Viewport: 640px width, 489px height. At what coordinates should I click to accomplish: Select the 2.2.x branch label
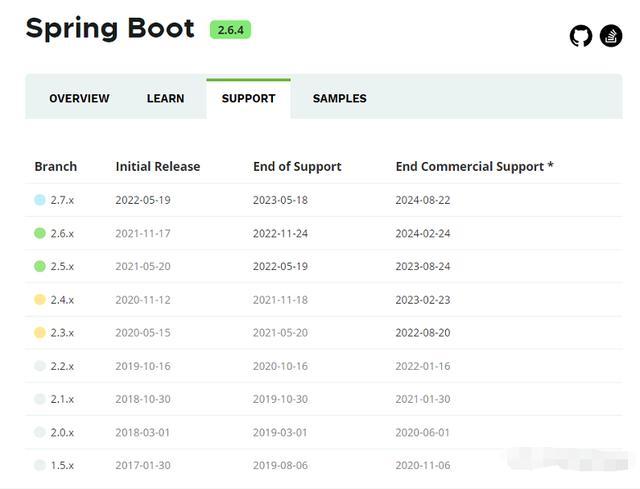[x=62, y=366]
